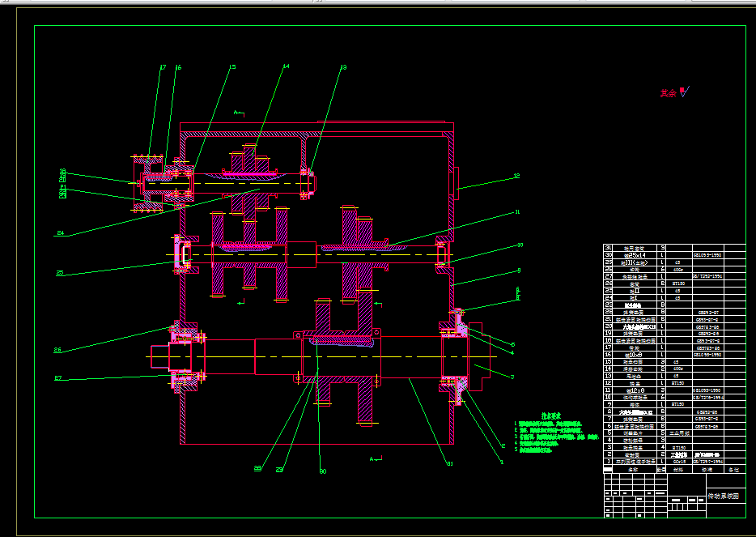Click balloon callout 10 right of the housing
756x537 pixels.
tap(520, 245)
